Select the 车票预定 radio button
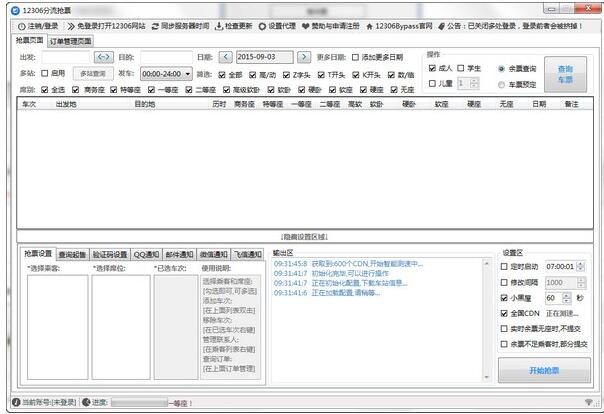This screenshot has width=604, height=414. 501,85
